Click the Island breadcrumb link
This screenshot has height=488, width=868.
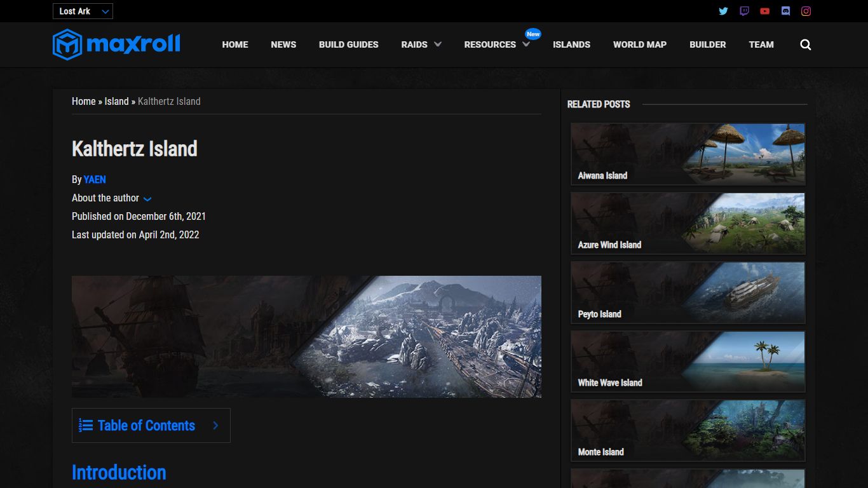116,101
